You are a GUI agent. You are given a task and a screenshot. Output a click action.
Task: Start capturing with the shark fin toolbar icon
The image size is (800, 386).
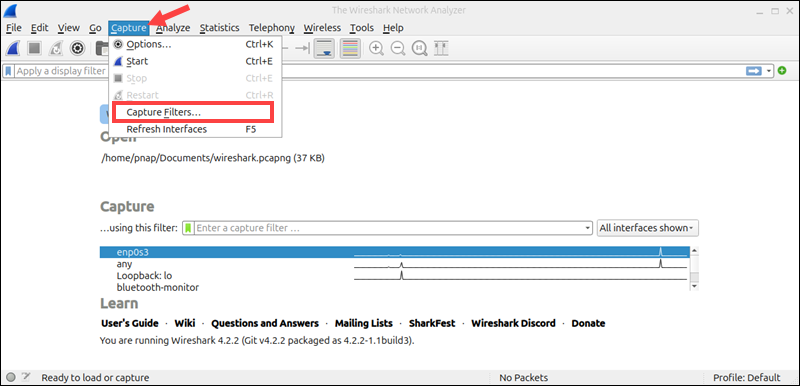[12, 48]
